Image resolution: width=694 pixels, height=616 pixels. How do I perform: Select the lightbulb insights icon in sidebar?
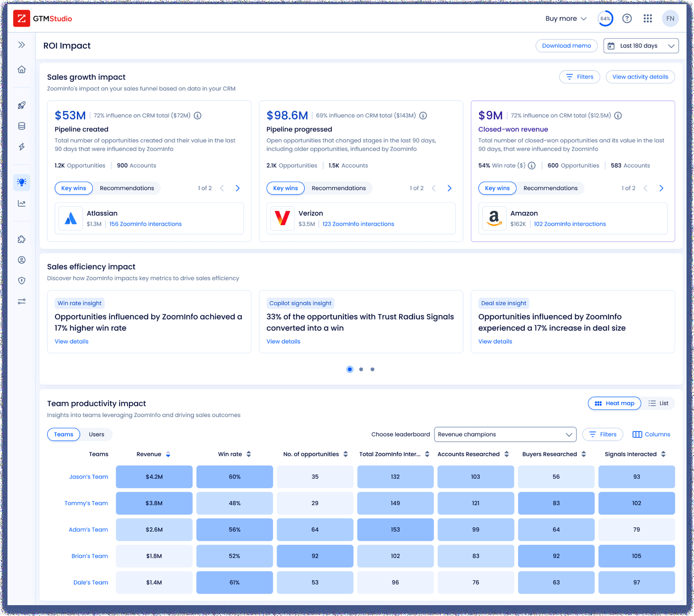click(x=21, y=182)
